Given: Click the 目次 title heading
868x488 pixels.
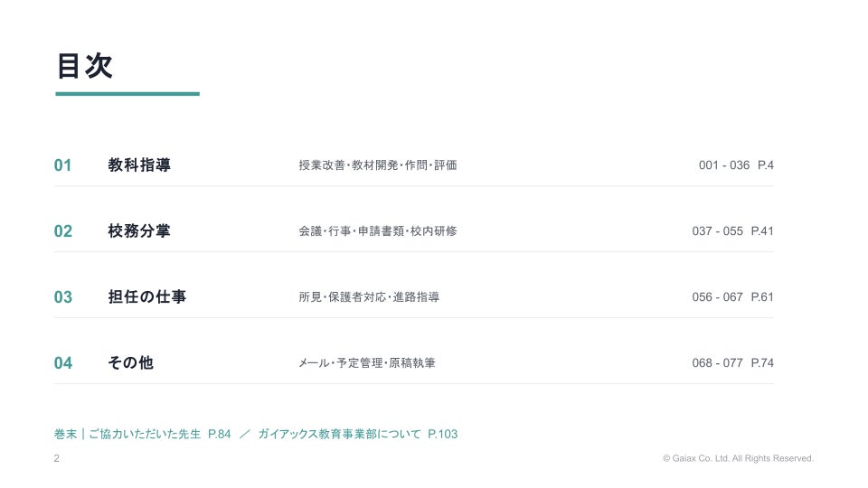Looking at the screenshot, I should point(85,66).
